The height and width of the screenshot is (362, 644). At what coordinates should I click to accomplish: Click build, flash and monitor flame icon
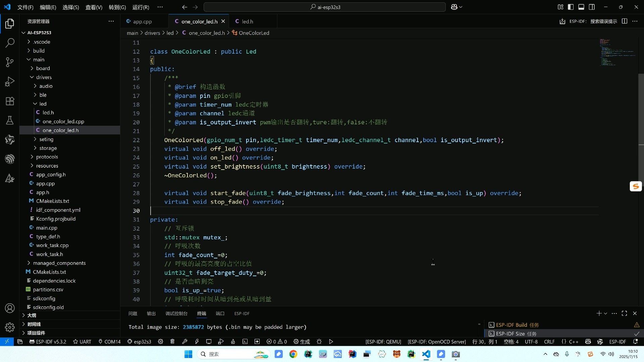click(x=233, y=342)
